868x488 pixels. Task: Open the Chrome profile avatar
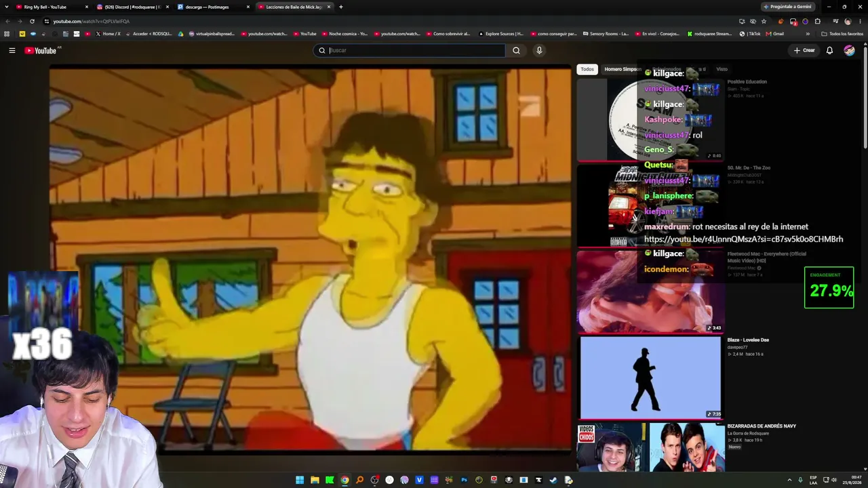[848, 21]
